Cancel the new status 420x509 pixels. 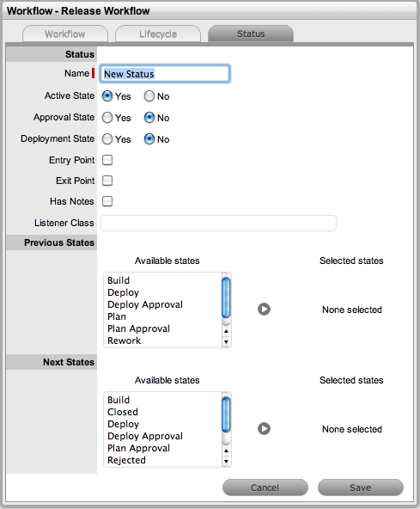265,488
